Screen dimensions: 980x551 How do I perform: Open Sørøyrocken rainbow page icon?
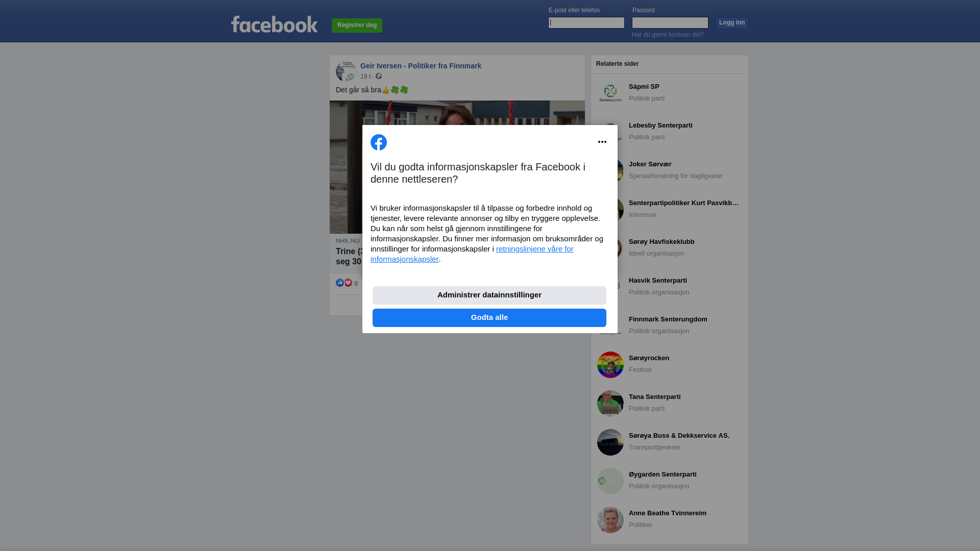tap(610, 365)
